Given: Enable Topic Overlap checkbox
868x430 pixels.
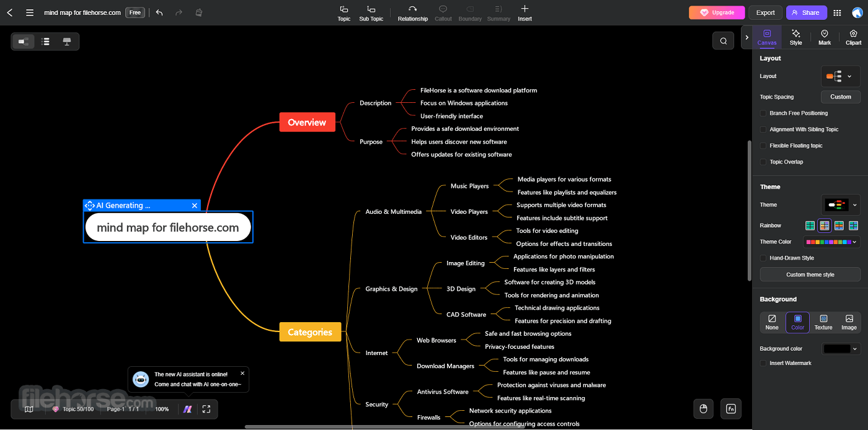Looking at the screenshot, I should (764, 162).
